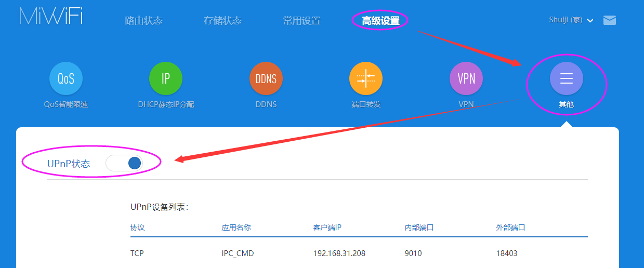Switch to 路由状态 tab

(x=143, y=21)
